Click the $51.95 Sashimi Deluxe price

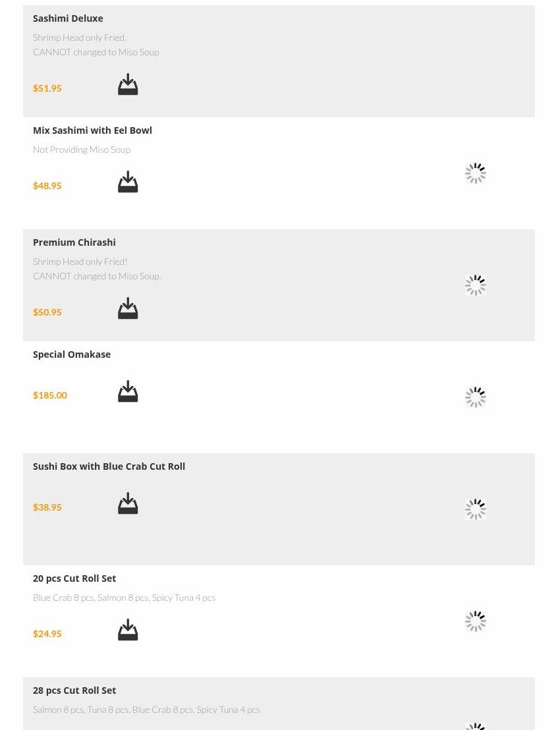[47, 88]
